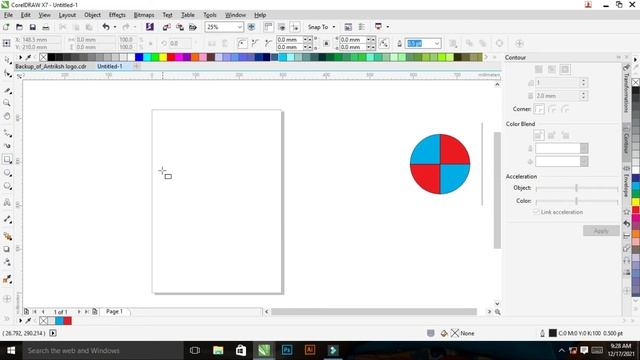The height and width of the screenshot is (360, 640).
Task: Open the outline width dropdown
Action: 436,43
